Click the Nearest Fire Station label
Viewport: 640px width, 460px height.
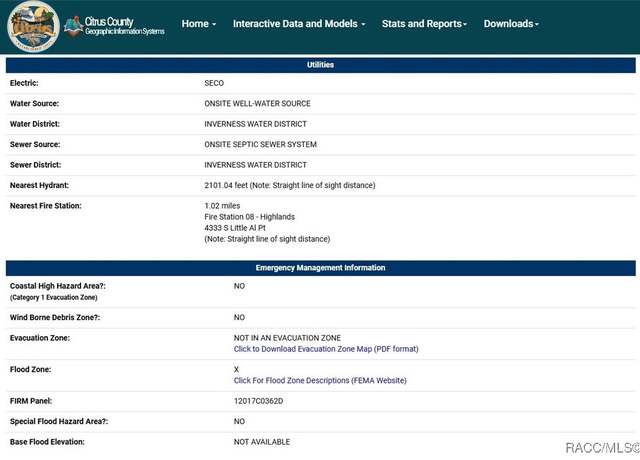click(x=46, y=206)
